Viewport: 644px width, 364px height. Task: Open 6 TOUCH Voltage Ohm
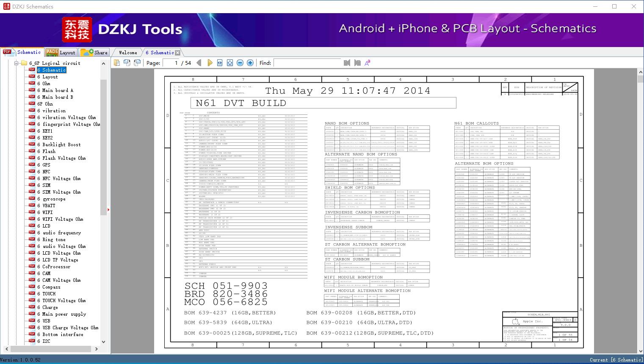61,300
